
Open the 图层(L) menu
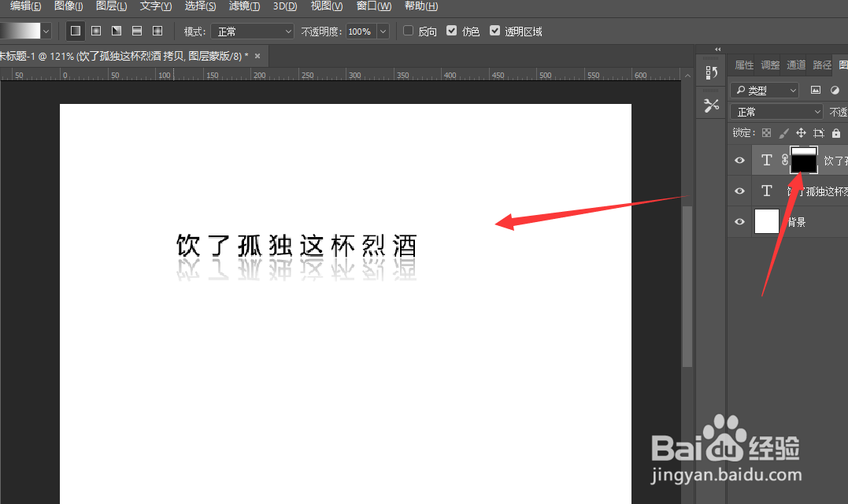click(111, 6)
